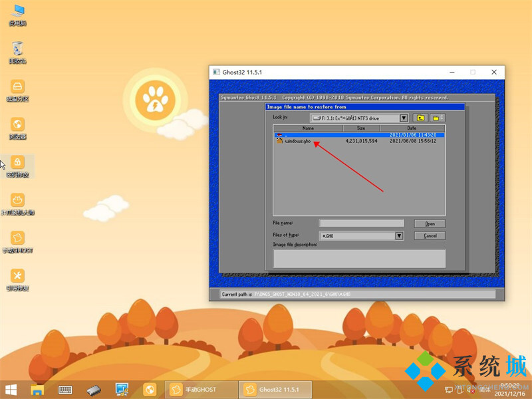Open the Look in drive combo box
The image size is (532, 399).
[x=359, y=118]
